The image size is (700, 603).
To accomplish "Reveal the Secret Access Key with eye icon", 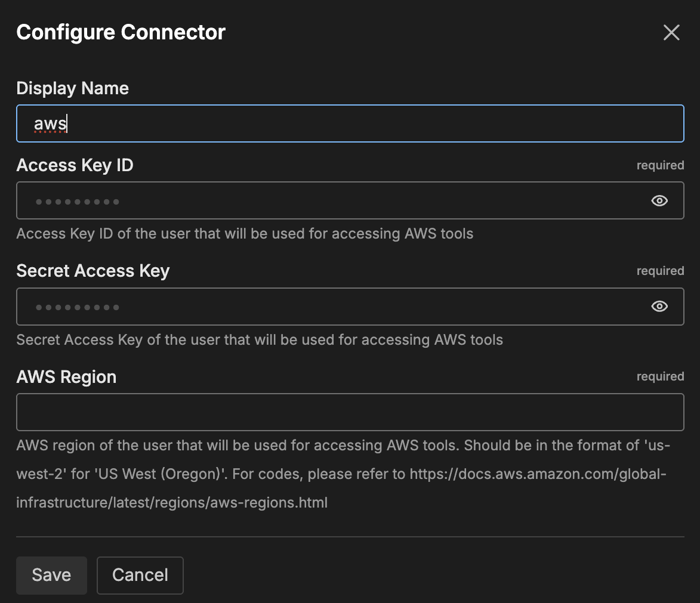I will pos(659,307).
